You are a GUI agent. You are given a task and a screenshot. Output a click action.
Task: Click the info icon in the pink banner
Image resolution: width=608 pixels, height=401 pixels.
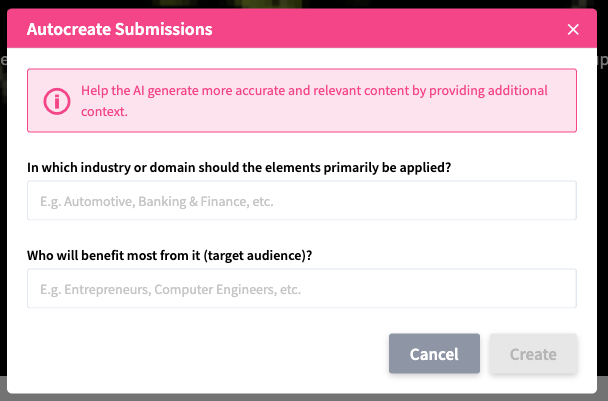coord(58,100)
